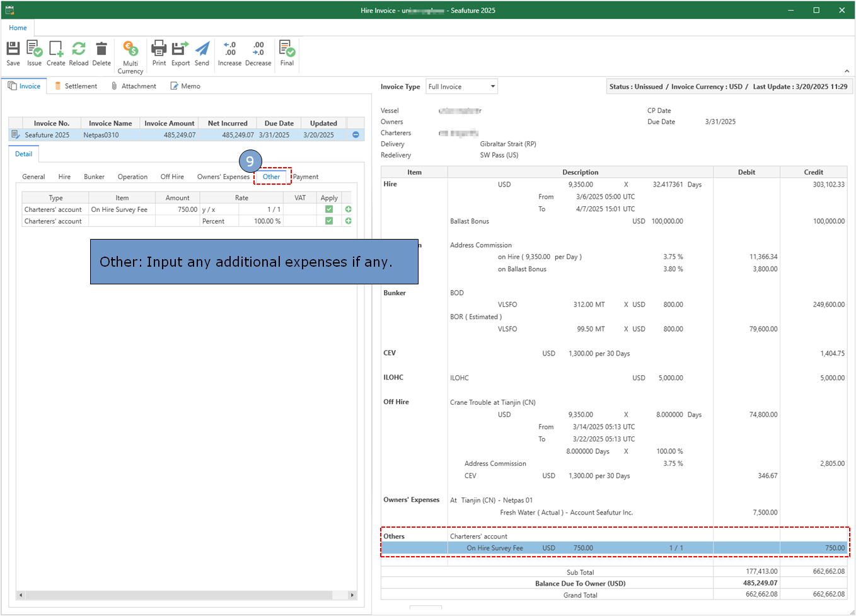Screen dimensions: 856x616
Task: Open the Bunker detail tab
Action: (x=94, y=177)
